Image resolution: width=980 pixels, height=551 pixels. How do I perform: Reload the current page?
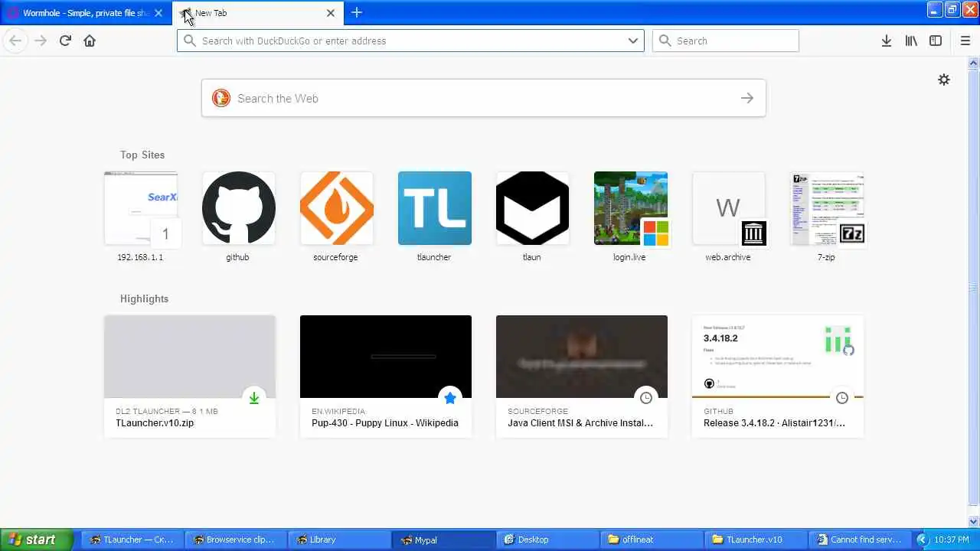[65, 41]
